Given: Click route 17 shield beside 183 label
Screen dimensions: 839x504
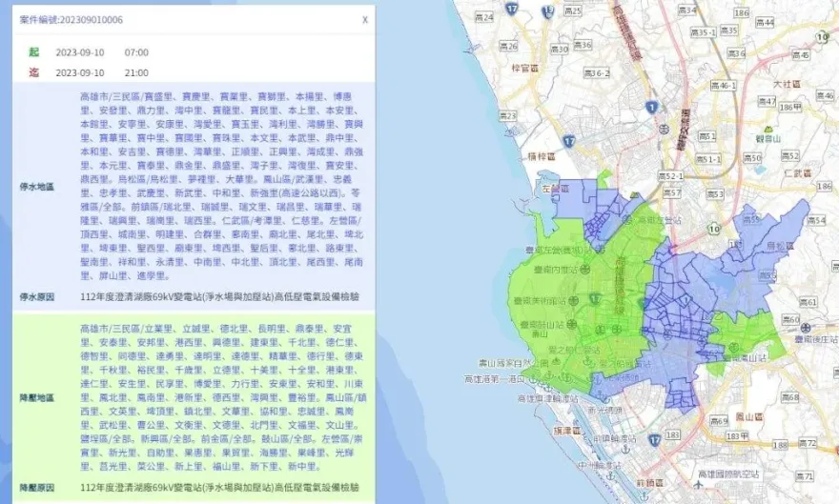Looking at the screenshot, I should click(655, 440).
